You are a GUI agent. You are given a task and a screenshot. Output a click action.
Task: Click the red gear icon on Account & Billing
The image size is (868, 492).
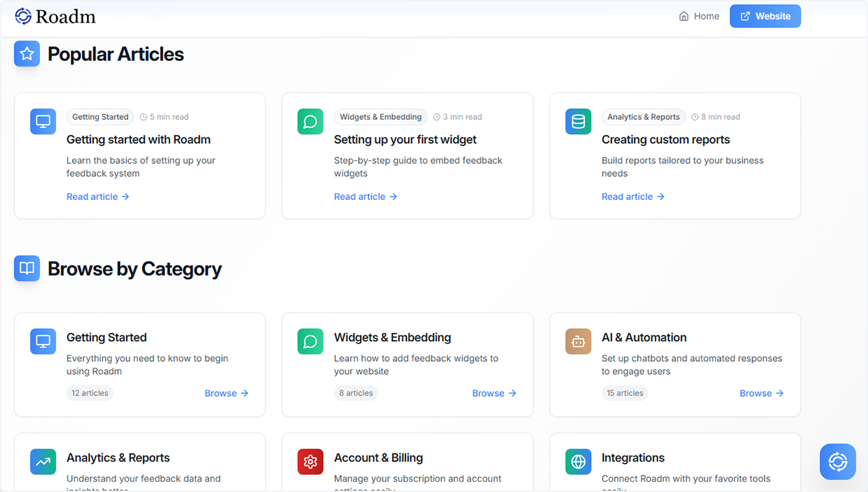click(x=310, y=462)
